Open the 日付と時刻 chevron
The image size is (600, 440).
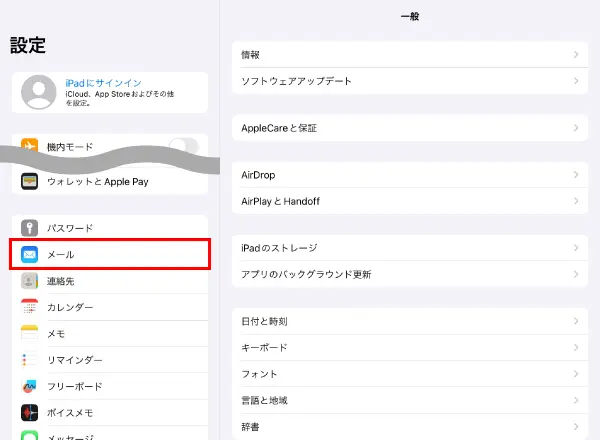tap(576, 321)
